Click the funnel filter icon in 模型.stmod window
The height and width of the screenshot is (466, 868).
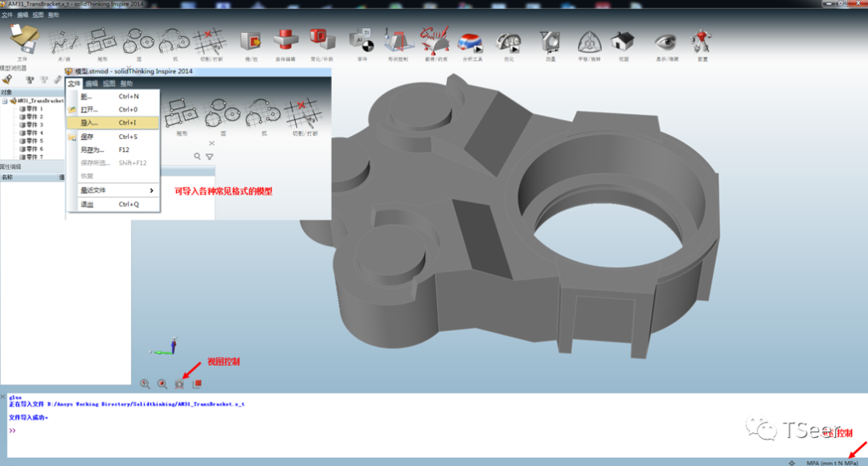pos(210,157)
